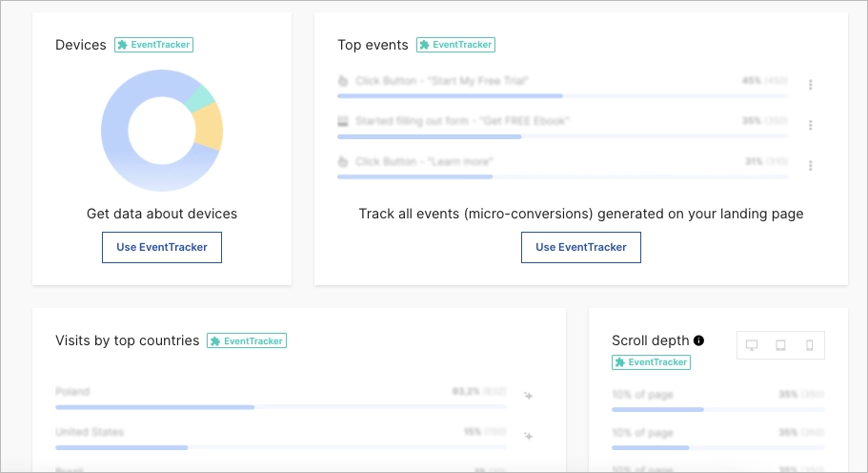The height and width of the screenshot is (473, 868).
Task: Click 'United States' country label
Action: pyautogui.click(x=90, y=432)
